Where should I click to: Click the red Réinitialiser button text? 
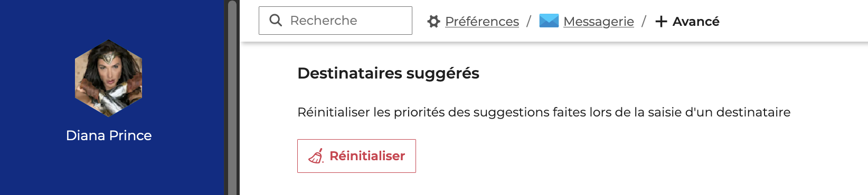(367, 156)
